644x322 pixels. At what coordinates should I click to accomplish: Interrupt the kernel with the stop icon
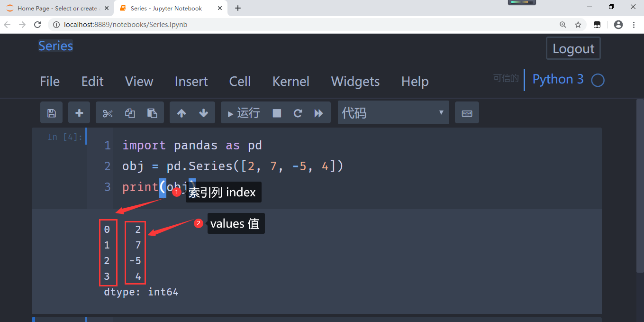click(x=277, y=113)
